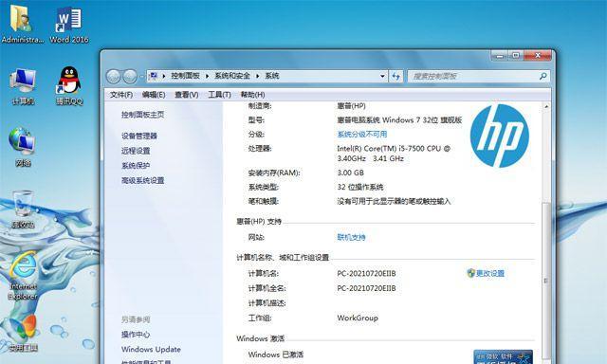Go to 控制面板主页 link
607x364 pixels.
(x=143, y=115)
